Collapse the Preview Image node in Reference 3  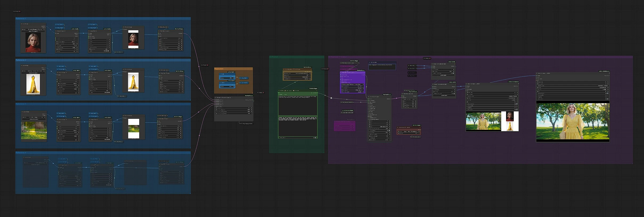(x=124, y=116)
